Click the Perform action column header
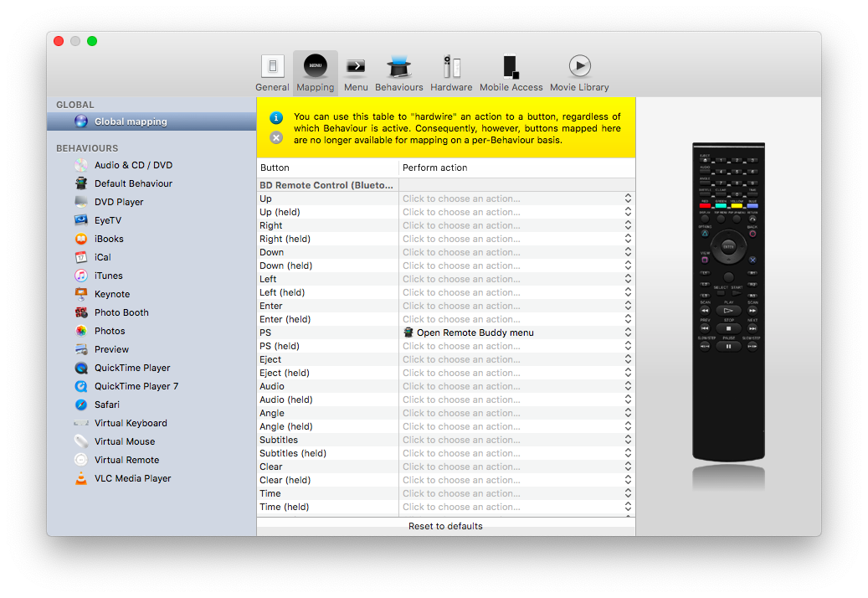This screenshot has height=598, width=868. pos(517,168)
